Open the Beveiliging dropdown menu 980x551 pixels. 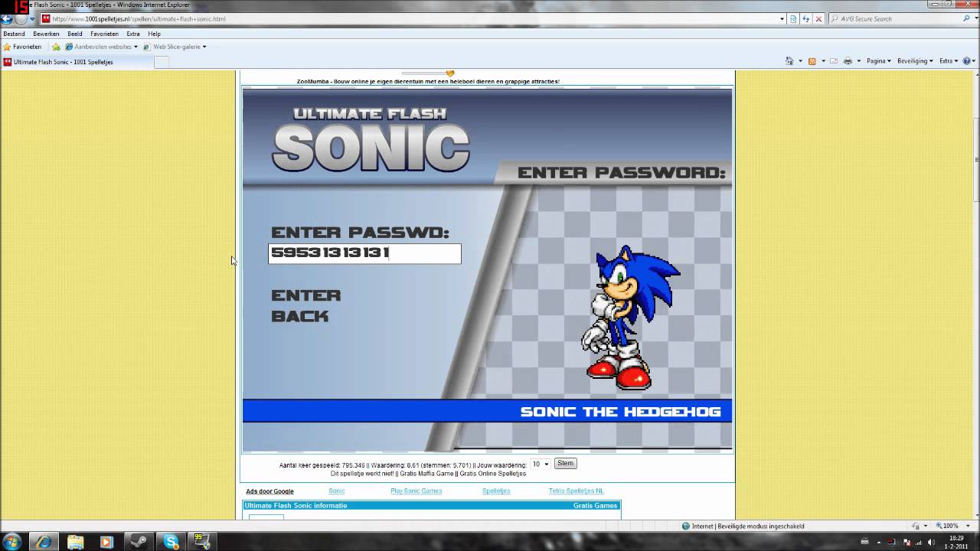(x=916, y=61)
